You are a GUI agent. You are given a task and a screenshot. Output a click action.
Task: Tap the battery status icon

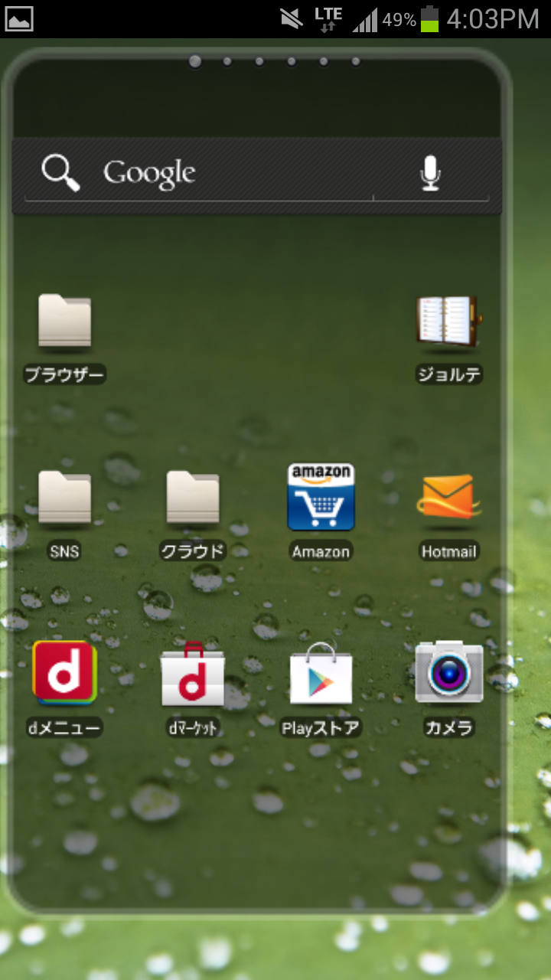click(x=431, y=18)
